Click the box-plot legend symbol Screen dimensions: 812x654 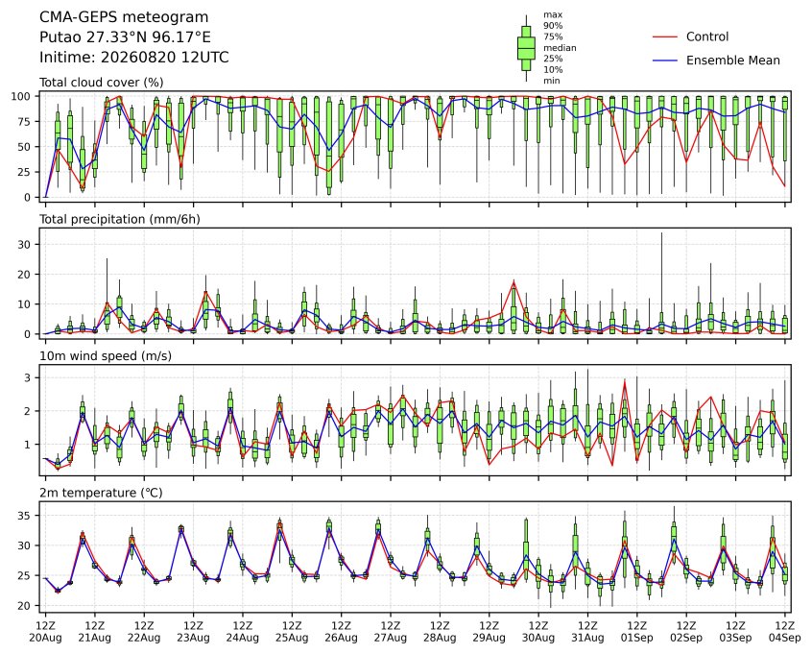[526, 48]
